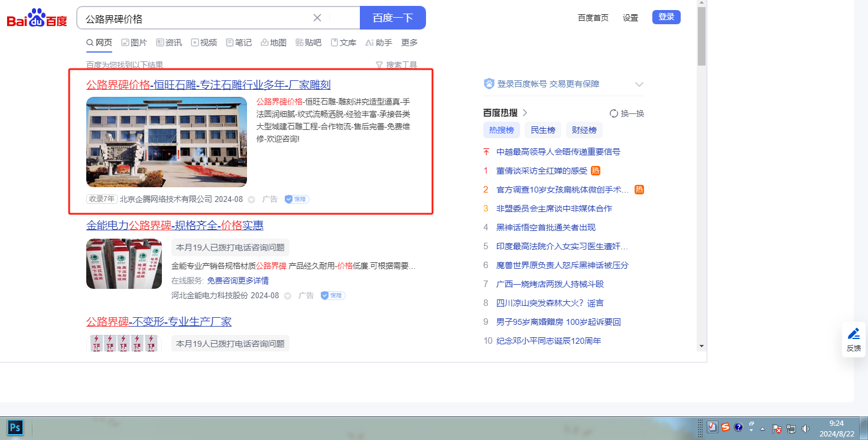
Task: Click the page scrollbar down arrow
Action: pyautogui.click(x=701, y=346)
